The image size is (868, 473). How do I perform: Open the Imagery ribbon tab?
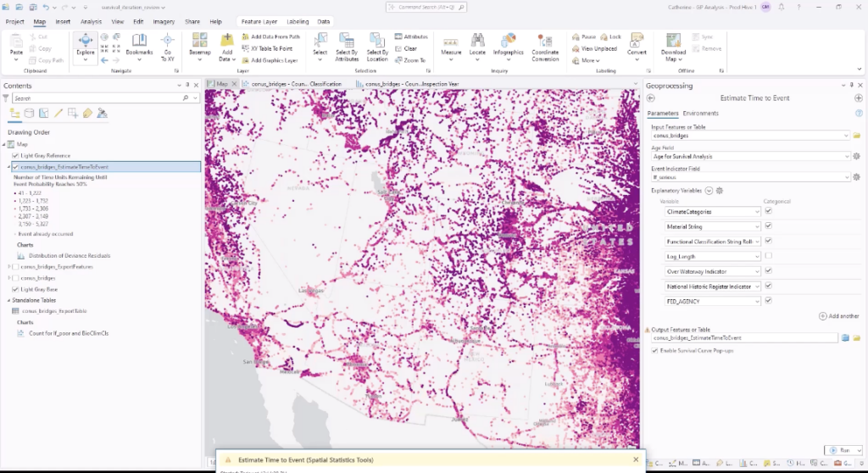click(x=164, y=21)
